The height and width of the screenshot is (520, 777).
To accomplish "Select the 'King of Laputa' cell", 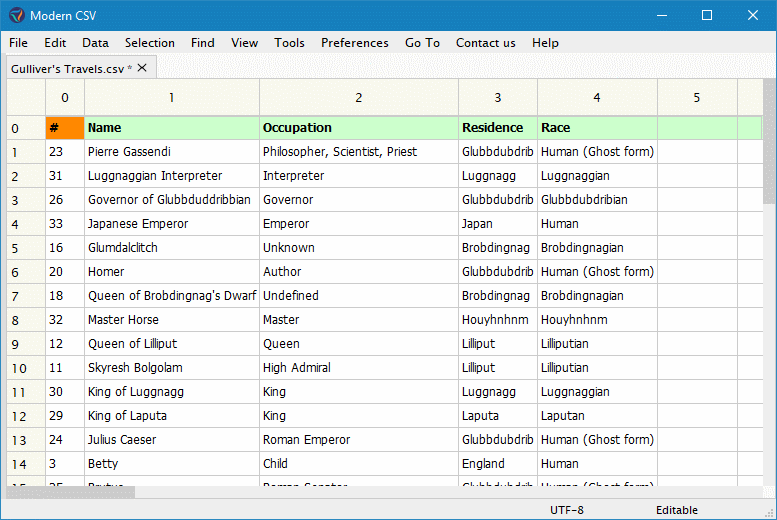I will (172, 416).
